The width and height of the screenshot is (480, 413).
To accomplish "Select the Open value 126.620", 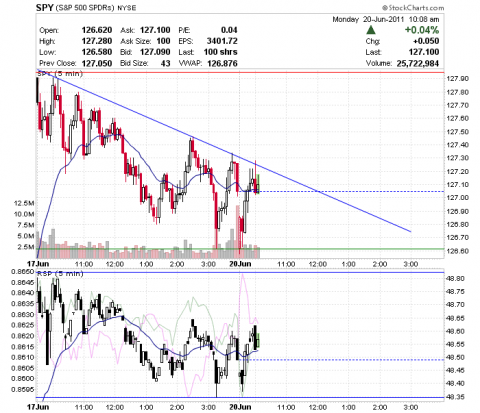I will (97, 30).
